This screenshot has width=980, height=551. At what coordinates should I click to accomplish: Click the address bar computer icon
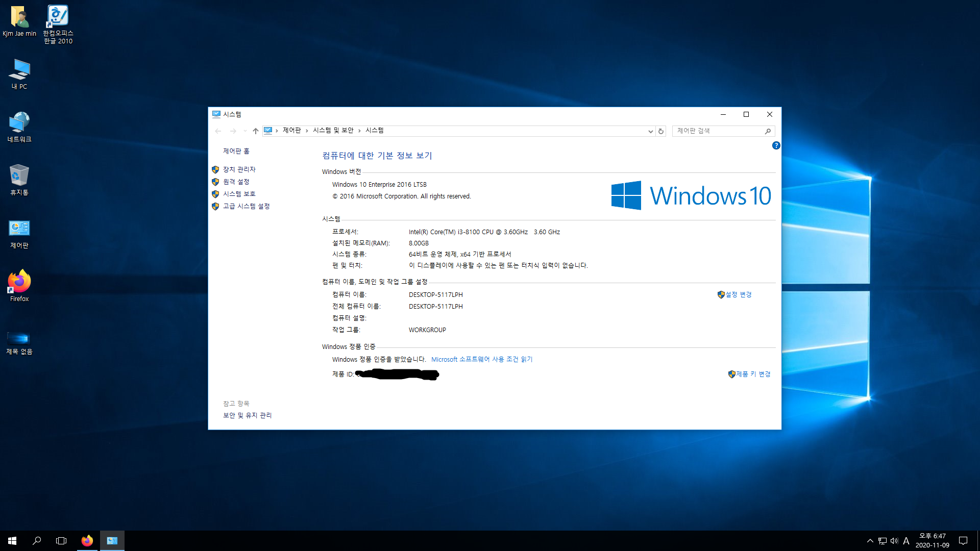point(268,131)
